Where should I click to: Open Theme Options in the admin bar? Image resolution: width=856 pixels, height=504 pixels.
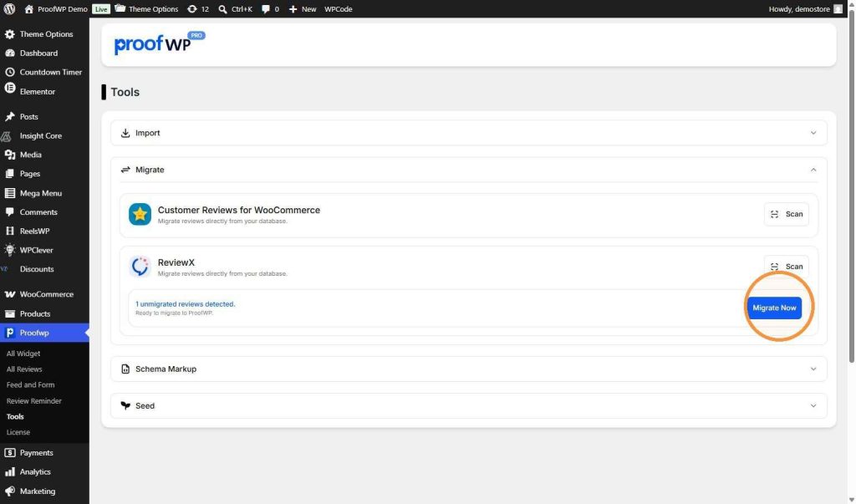click(146, 8)
